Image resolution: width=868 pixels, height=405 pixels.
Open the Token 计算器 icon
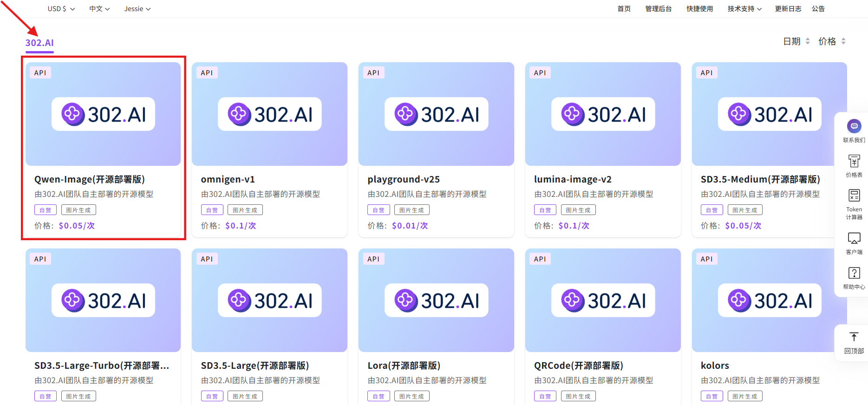[x=854, y=196]
